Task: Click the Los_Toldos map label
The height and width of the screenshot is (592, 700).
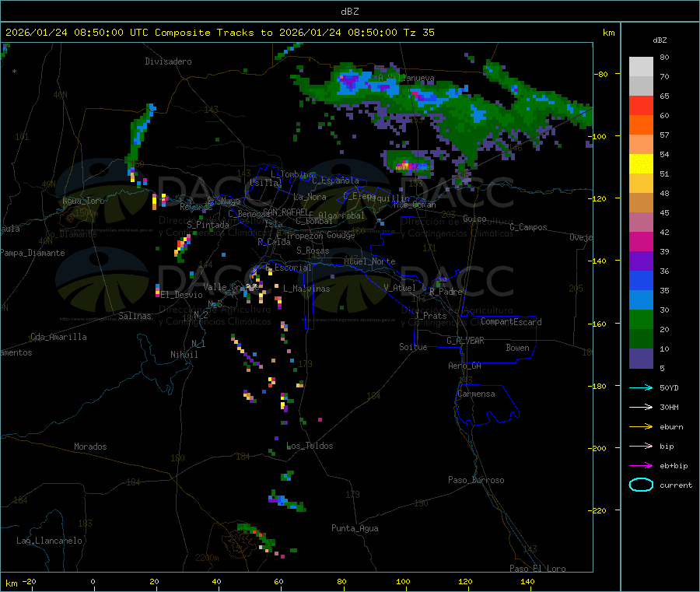Action: [310, 446]
